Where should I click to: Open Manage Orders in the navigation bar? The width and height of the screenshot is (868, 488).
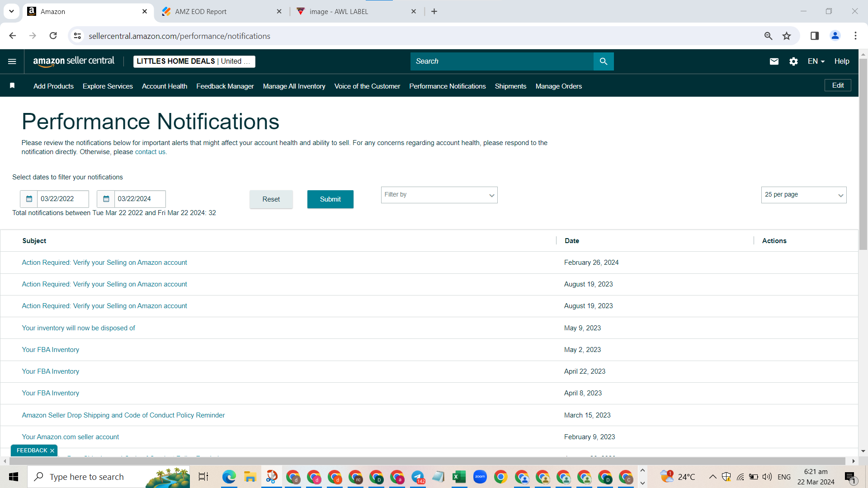tap(559, 86)
